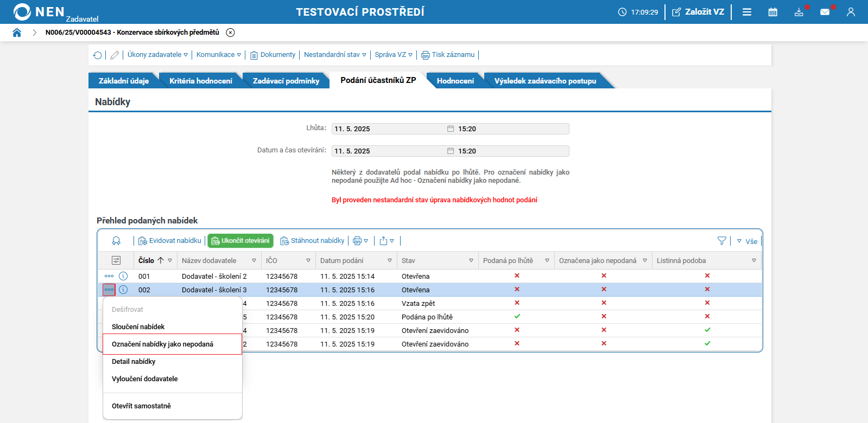
Task: Open the Stav column filter dropdown
Action: 471,261
